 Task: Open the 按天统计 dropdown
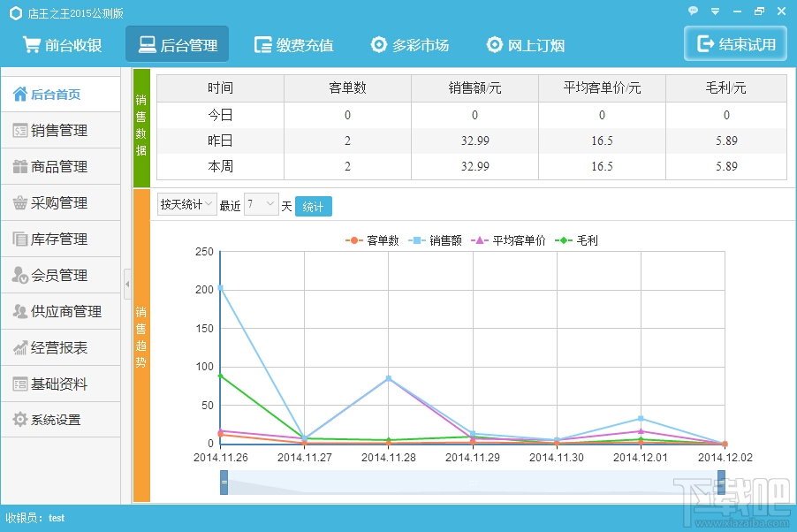187,204
